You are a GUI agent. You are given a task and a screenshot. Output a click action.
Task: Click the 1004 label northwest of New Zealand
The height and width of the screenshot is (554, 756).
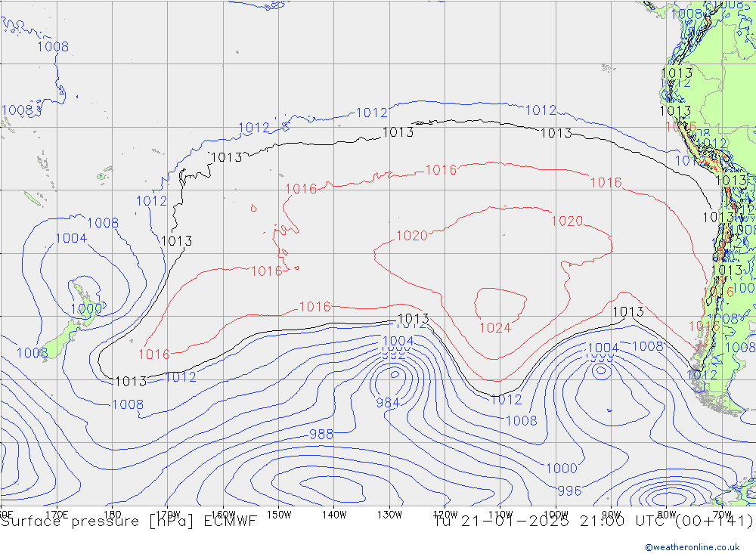(71, 239)
